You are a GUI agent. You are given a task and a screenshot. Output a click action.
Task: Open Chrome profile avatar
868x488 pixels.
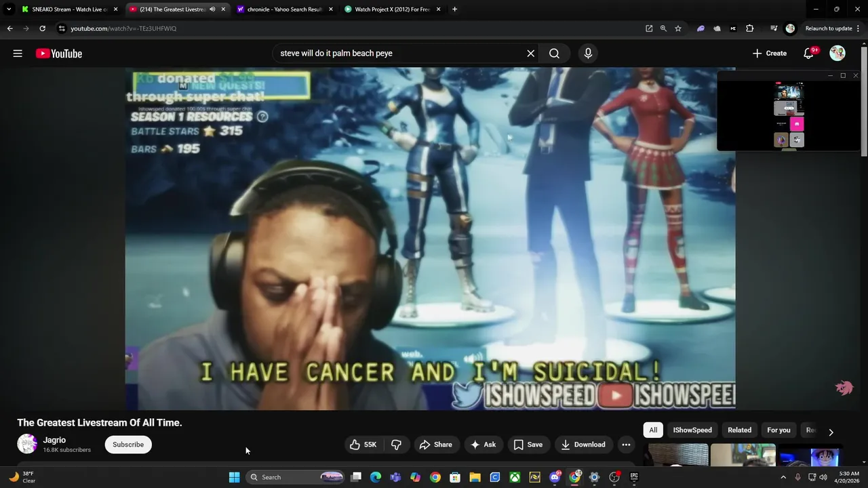point(790,28)
